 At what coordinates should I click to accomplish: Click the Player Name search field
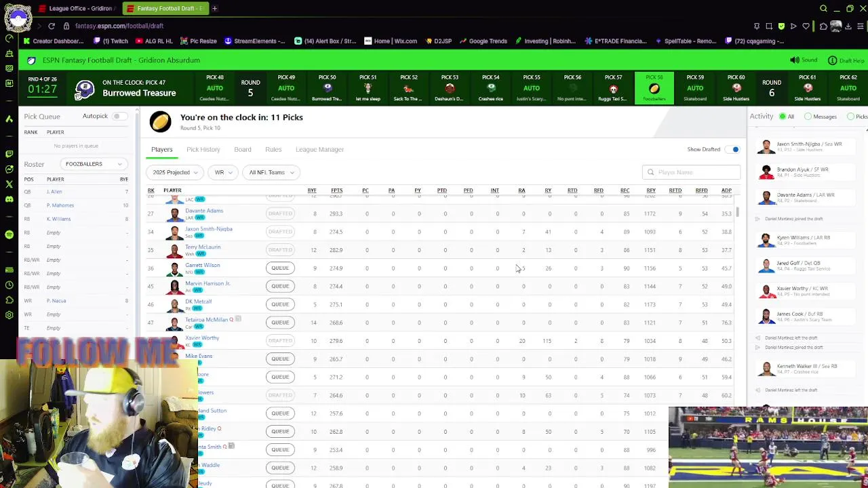click(691, 172)
